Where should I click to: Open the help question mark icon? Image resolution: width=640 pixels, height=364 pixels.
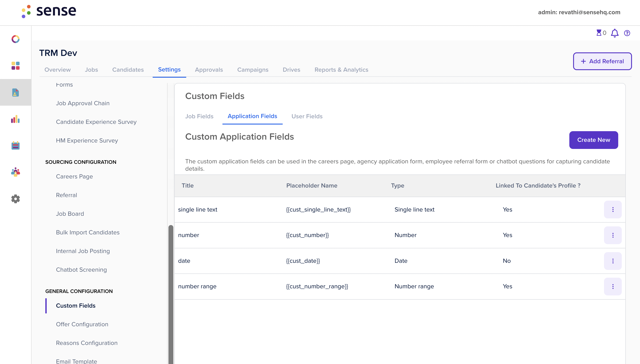pos(627,33)
